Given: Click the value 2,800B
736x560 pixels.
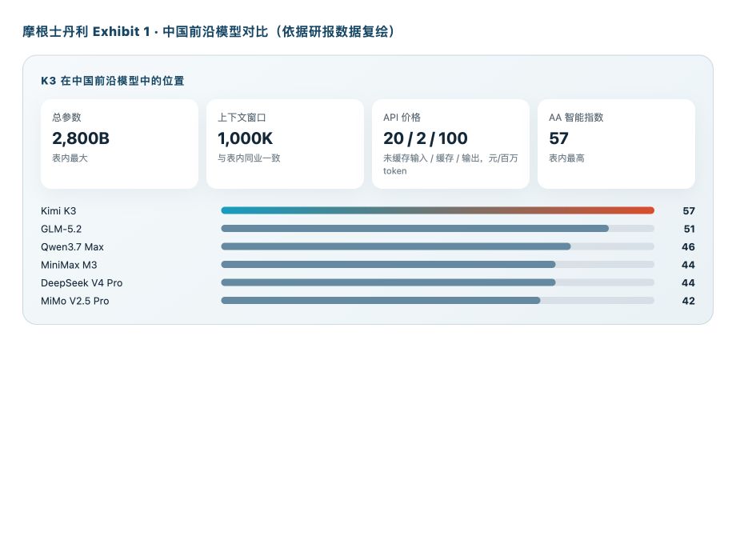Looking at the screenshot, I should click(x=81, y=138).
